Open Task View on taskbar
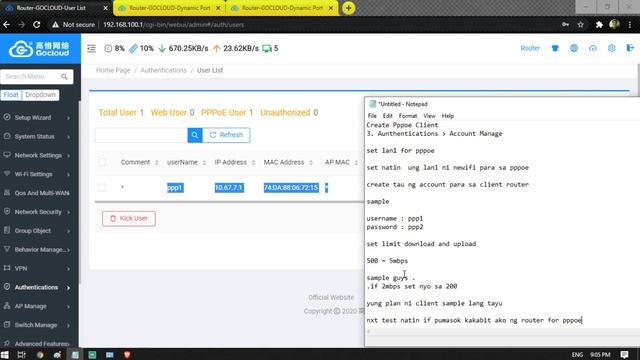Screen dimensions: 640x360 [21, 355]
